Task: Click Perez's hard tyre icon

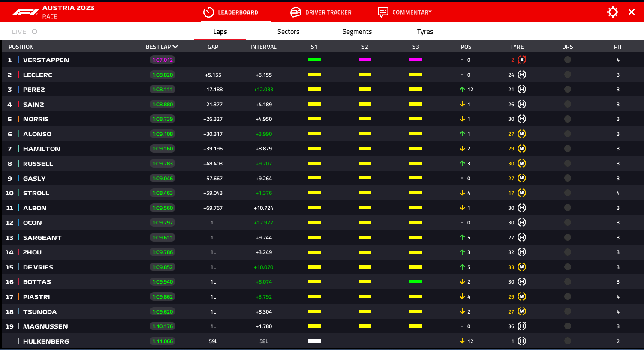Action: pos(522,89)
